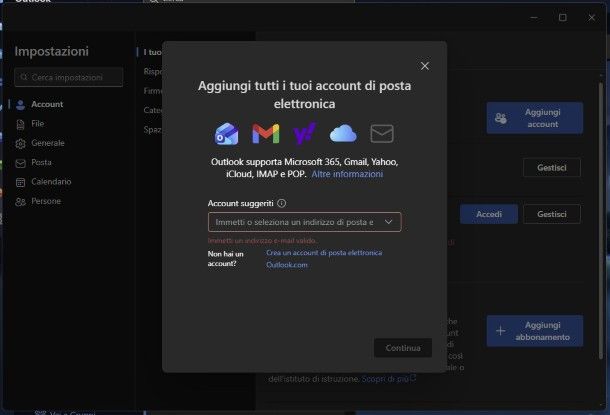Type in the email address field

[x=294, y=222]
